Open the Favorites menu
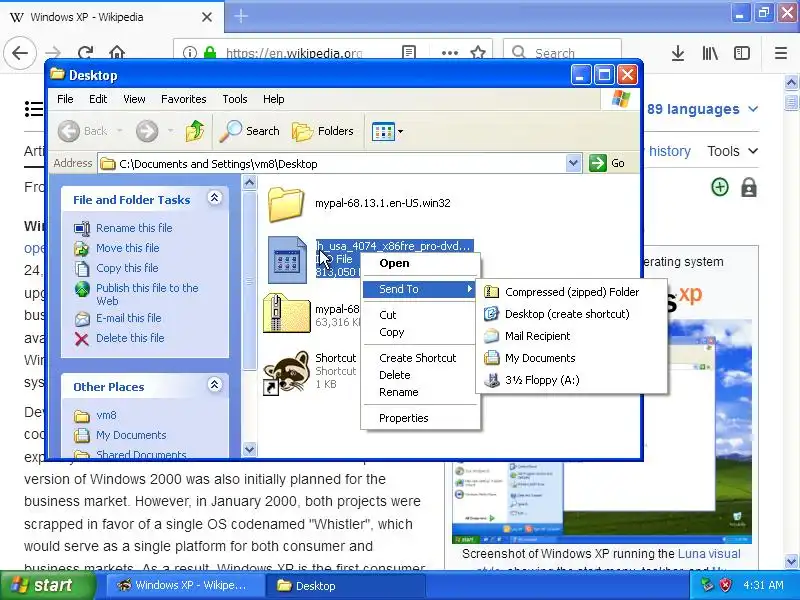The height and width of the screenshot is (600, 800). (x=184, y=99)
